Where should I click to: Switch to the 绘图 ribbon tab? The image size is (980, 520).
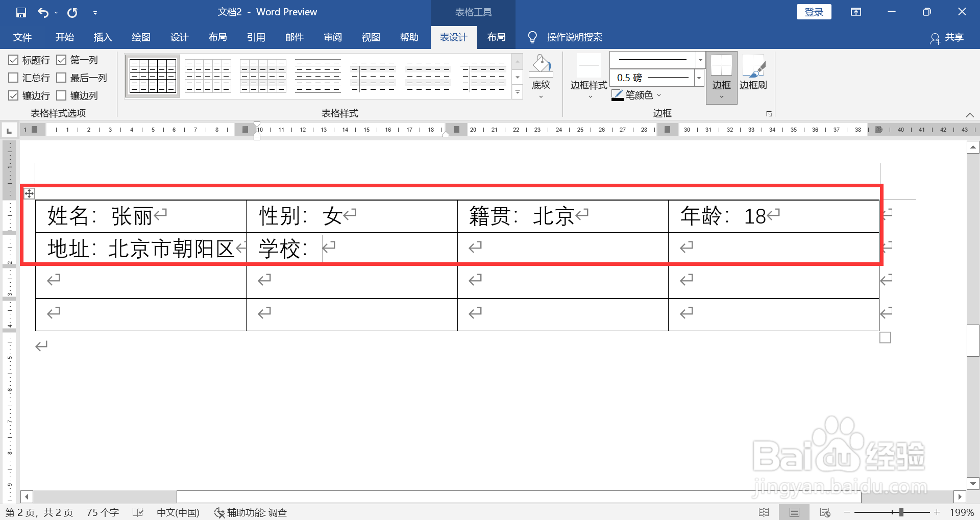141,37
